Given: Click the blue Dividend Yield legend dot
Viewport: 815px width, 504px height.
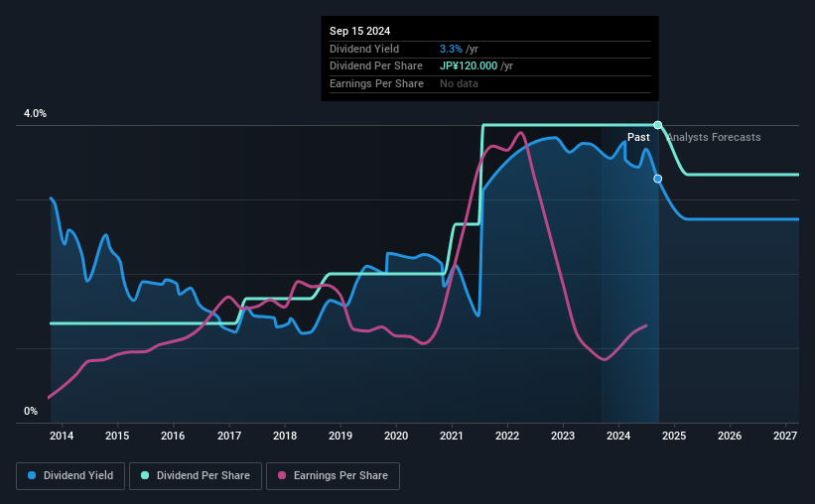Looking at the screenshot, I should click(32, 475).
